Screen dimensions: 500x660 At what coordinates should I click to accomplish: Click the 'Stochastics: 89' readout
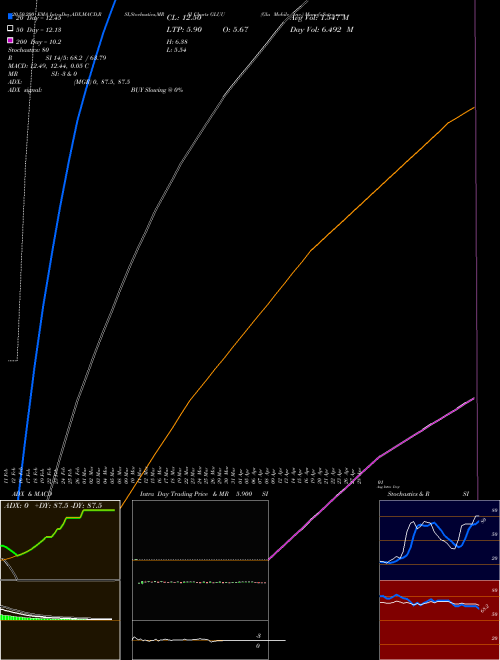tap(29, 50)
